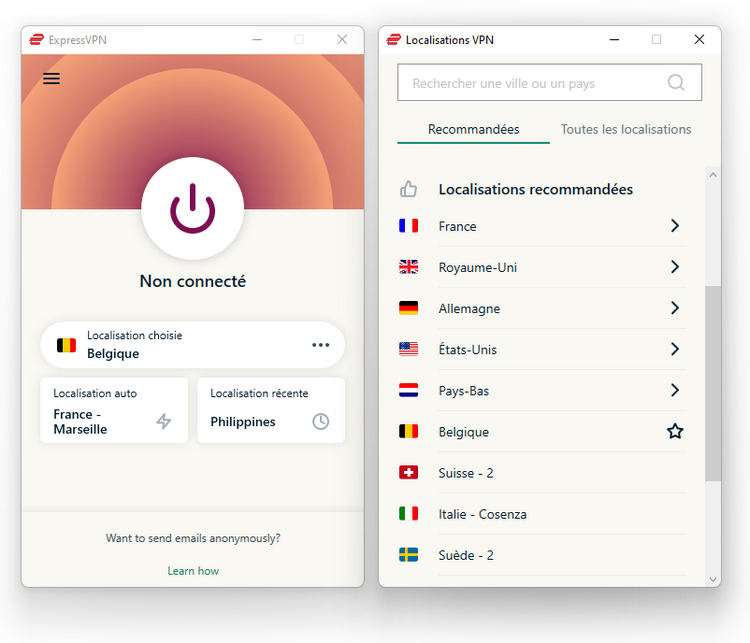This screenshot has height=643, width=750.
Task: Click the France flag icon
Action: (408, 226)
